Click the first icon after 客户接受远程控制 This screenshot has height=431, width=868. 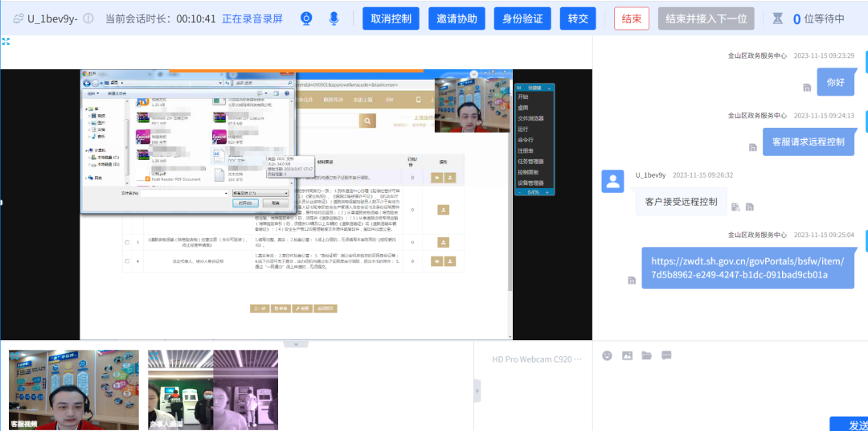click(735, 207)
